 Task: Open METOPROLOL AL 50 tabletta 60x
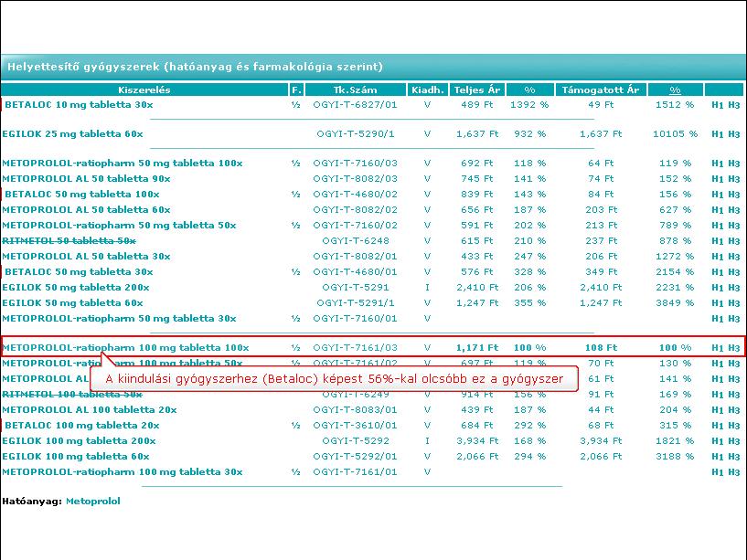(x=86, y=209)
